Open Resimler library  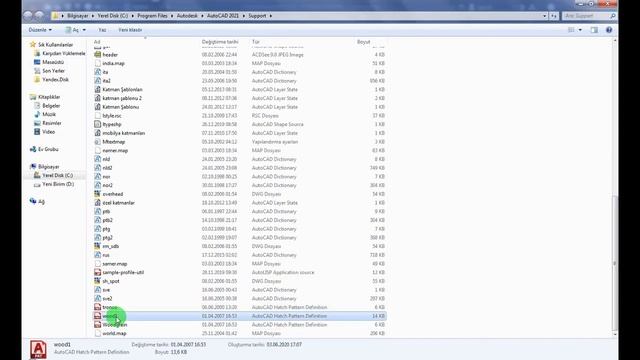pos(52,123)
